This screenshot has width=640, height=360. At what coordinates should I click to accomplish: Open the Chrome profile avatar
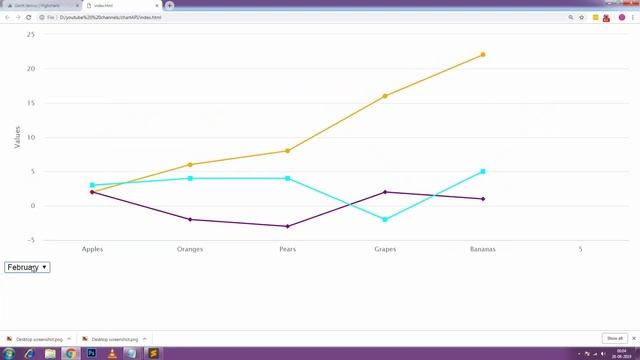pyautogui.click(x=622, y=18)
